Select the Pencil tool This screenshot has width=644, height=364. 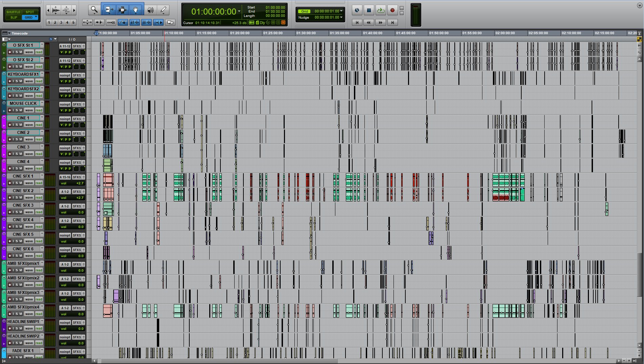point(163,10)
